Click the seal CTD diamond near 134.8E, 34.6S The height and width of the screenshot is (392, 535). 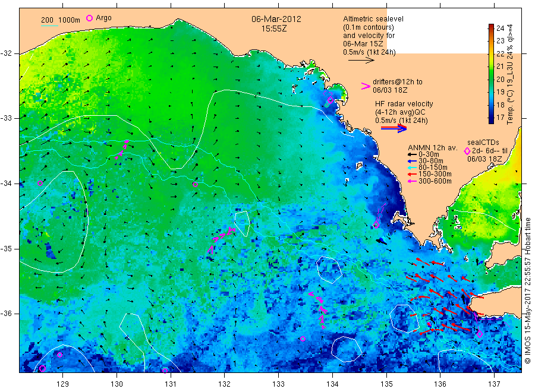[x=376, y=225]
